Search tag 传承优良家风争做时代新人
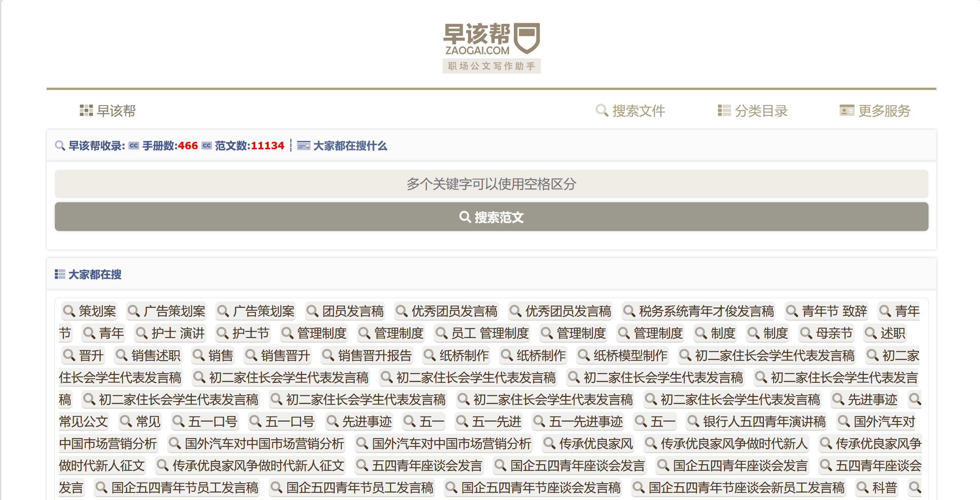Image resolution: width=980 pixels, height=500 pixels. pos(726,444)
